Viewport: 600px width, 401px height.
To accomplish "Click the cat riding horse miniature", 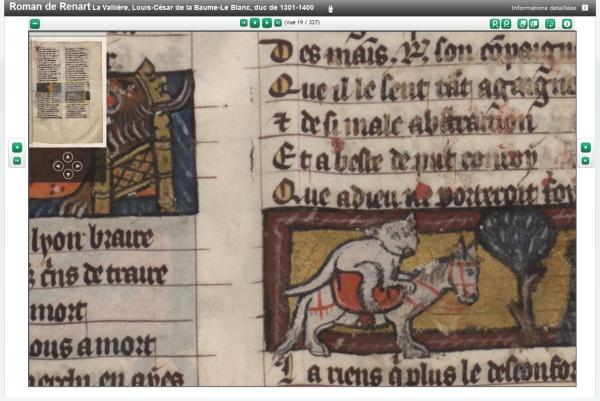I will [x=419, y=280].
